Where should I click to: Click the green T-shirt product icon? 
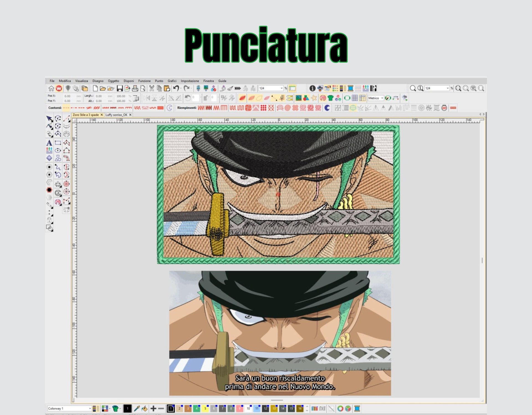(330, 98)
